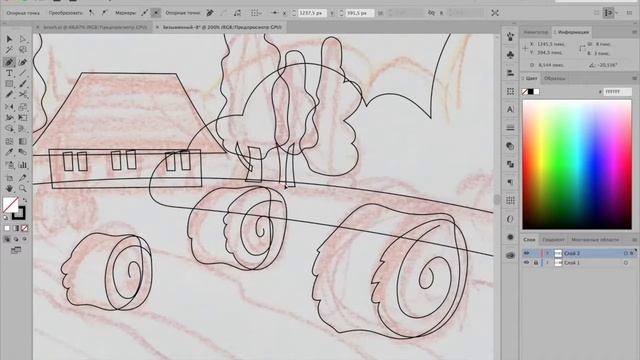The width and height of the screenshot is (640, 360).
Task: Click remove selected anchor points button
Action: (x=210, y=13)
